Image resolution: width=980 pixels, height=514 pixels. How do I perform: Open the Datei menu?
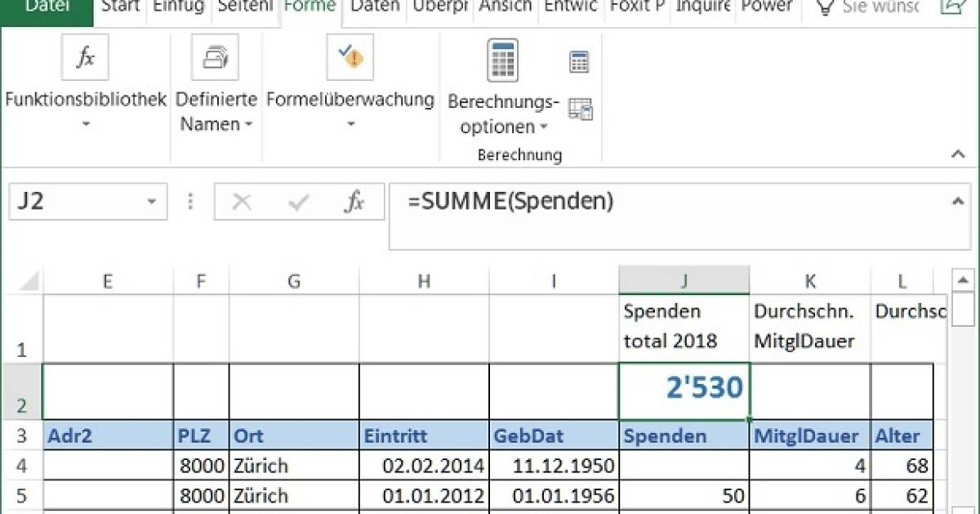[x=47, y=7]
